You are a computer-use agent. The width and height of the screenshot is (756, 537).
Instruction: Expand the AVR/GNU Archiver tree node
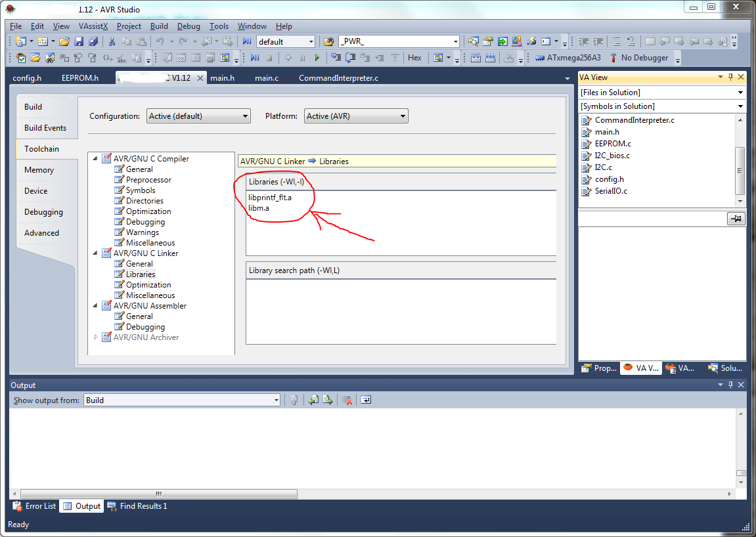95,337
